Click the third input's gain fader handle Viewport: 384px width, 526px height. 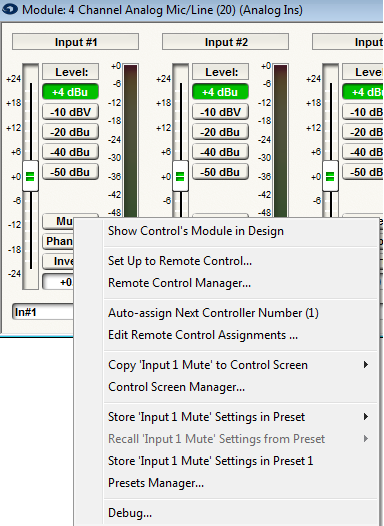click(330, 176)
